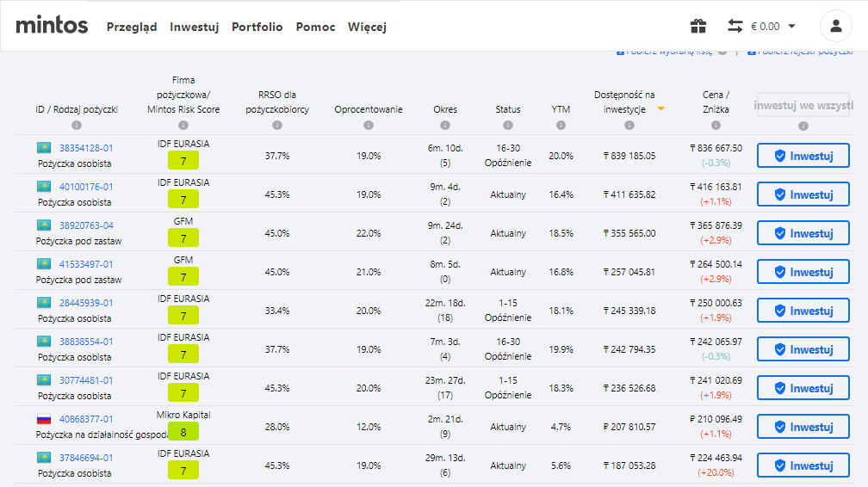The width and height of the screenshot is (868, 487).
Task: Click info icon under RRSO dla pożyczkobiorcy
Action: pos(277,125)
